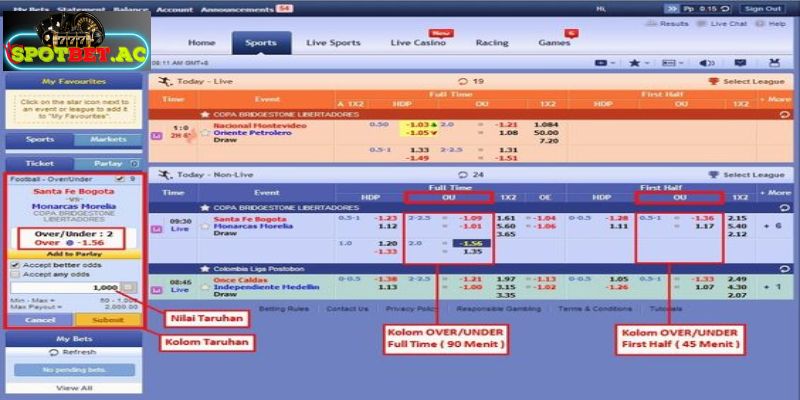Switch to the Live Sports tab
The height and width of the screenshot is (400, 800).
tap(333, 43)
